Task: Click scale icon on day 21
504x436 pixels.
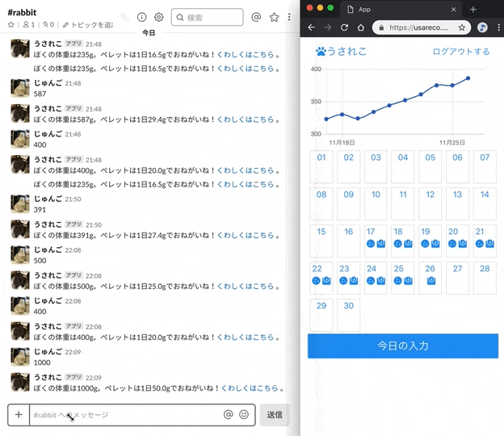Action: (x=489, y=244)
